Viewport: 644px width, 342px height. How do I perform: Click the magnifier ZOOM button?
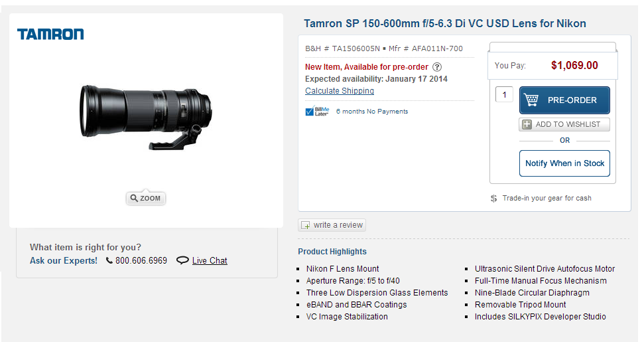(x=146, y=198)
